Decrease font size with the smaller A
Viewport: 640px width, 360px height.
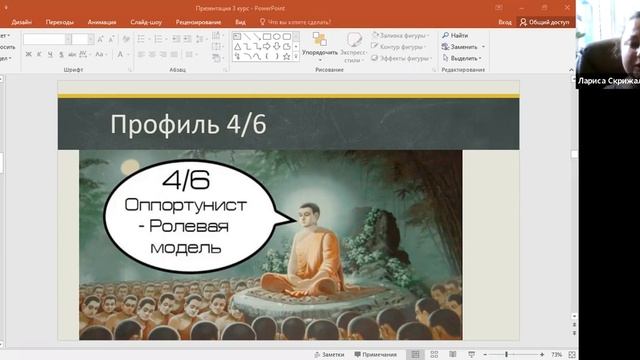pyautogui.click(x=111, y=39)
